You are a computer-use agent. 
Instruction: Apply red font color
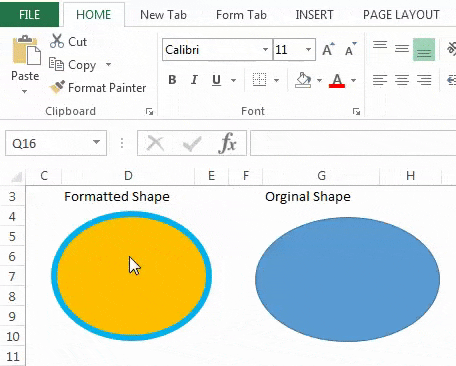(x=337, y=81)
